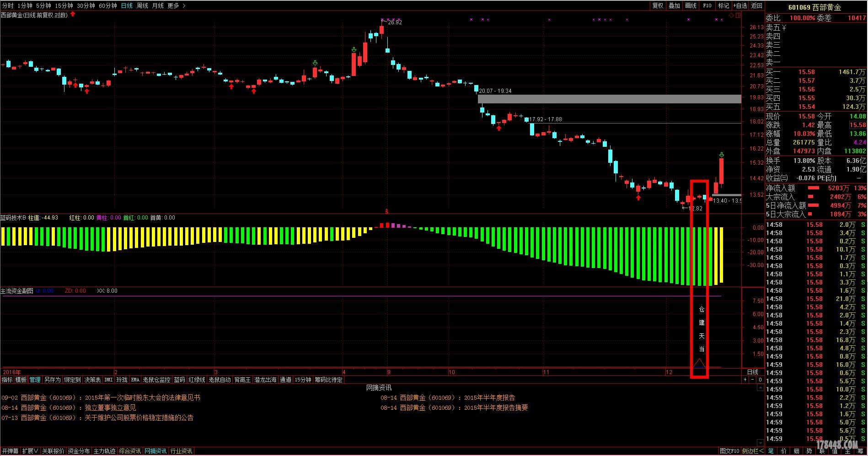868x456 pixels.
Task: Open the 管理 manage menu
Action: (35, 380)
